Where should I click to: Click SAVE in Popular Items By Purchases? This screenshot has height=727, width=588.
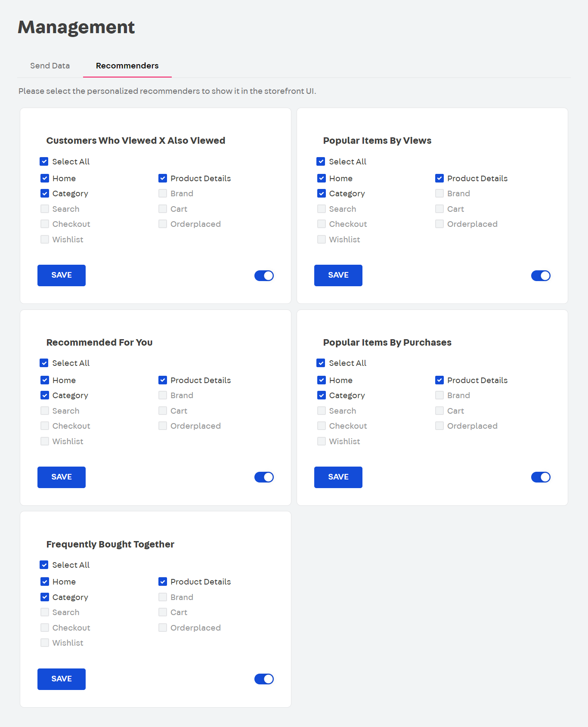click(x=338, y=477)
